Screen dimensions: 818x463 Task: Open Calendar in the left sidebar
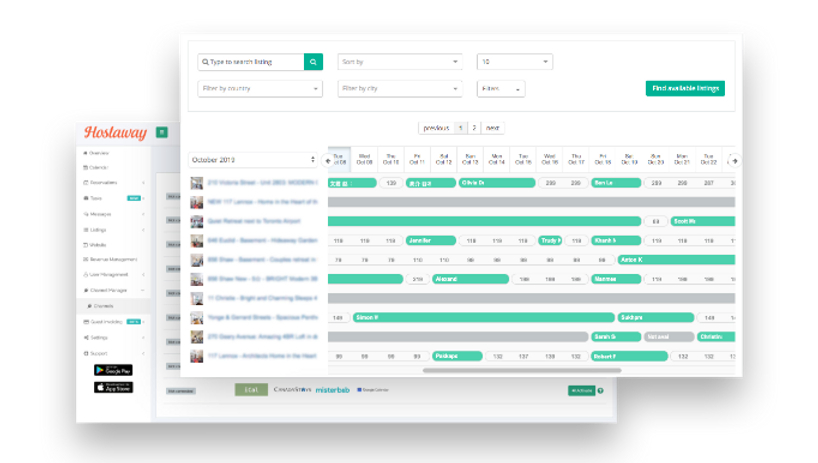pos(99,168)
